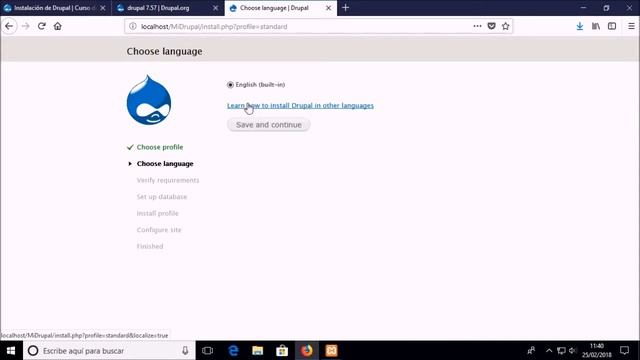Screen dimensions: 640x360
Task: Open the clock and date flyout
Action: coord(597,351)
